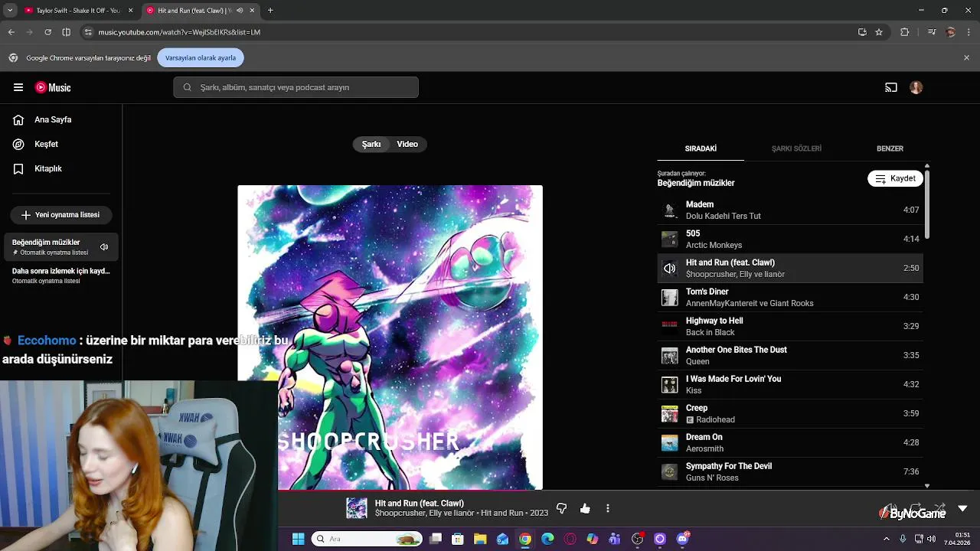Play Sympathy For The Devil

click(790, 471)
